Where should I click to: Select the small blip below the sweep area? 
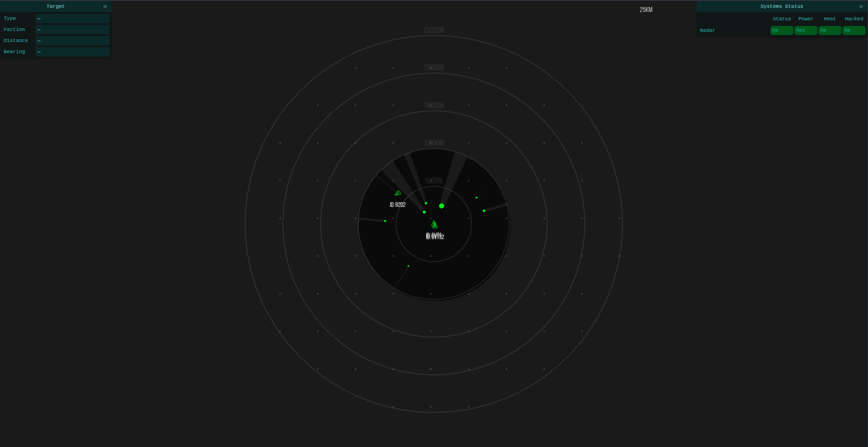pos(408,266)
